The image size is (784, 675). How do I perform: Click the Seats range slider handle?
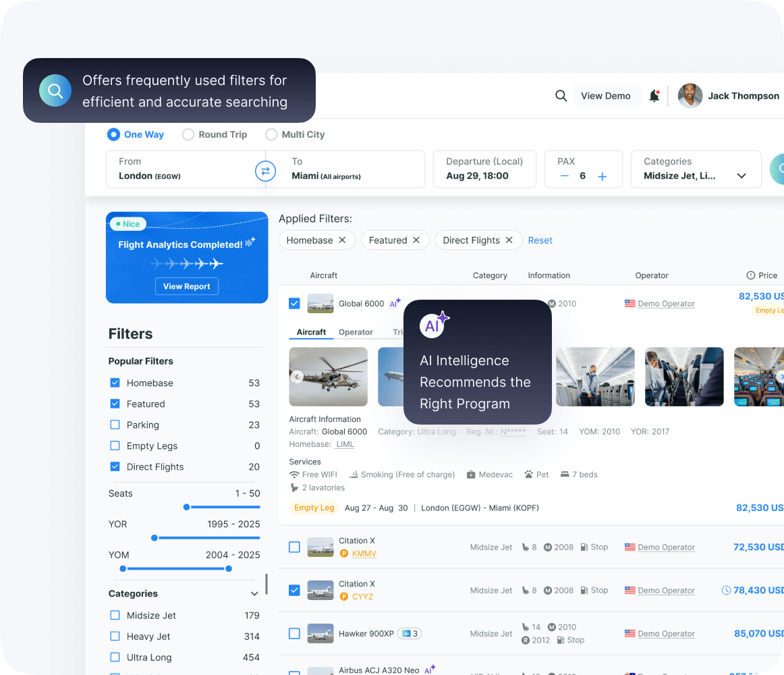(x=186, y=507)
